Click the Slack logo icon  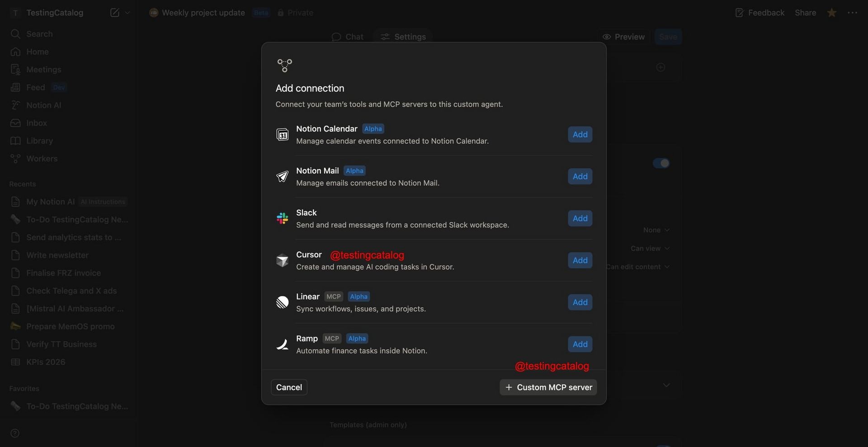coord(283,219)
